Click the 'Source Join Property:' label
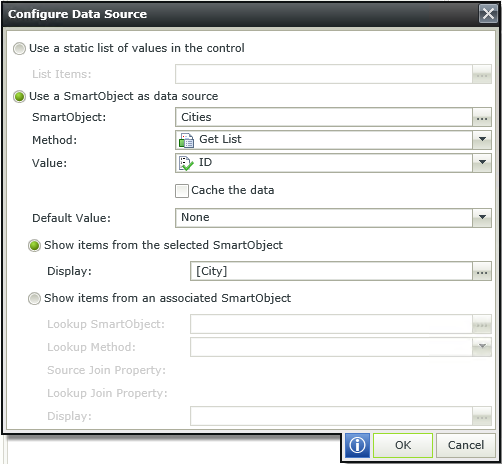Viewport: 502px width, 464px height. coord(106,370)
